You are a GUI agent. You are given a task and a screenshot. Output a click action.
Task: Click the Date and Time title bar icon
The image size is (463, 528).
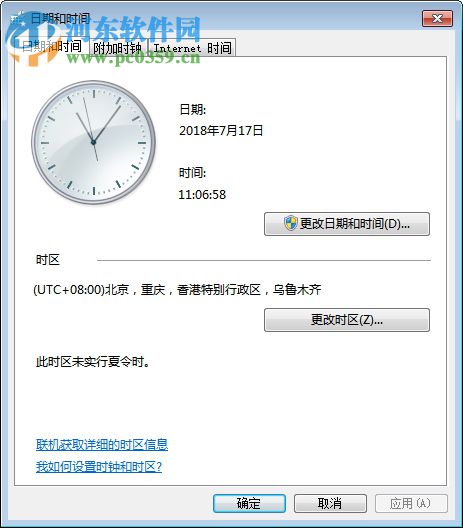17,19
